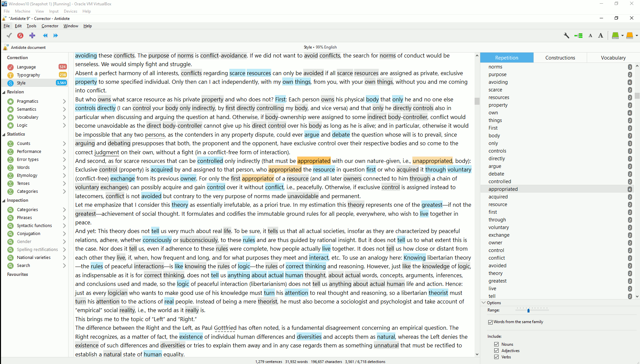
Task: Toggle Words from the same family checkbox
Action: pyautogui.click(x=491, y=322)
